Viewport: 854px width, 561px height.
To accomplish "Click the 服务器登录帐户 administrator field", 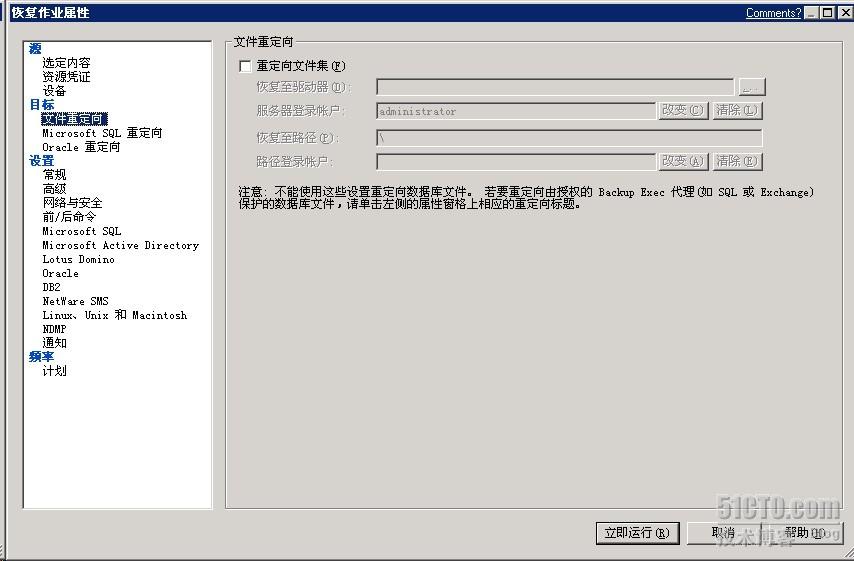I will pyautogui.click(x=516, y=111).
